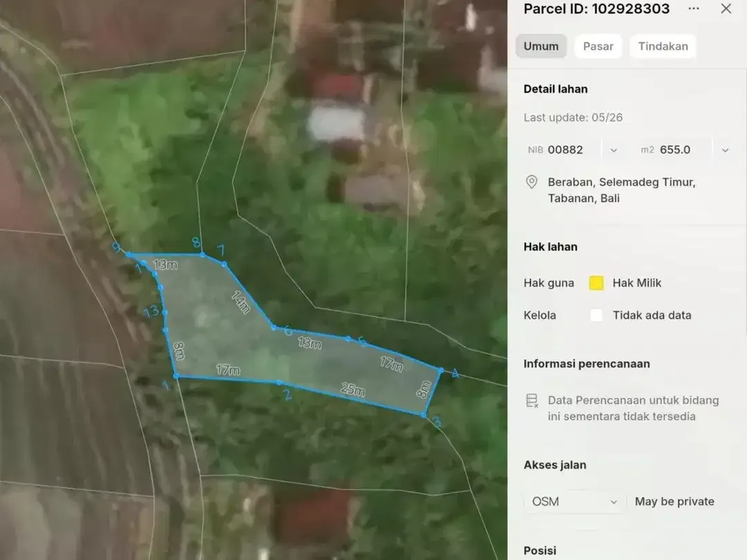The height and width of the screenshot is (560, 747).
Task: Click the May be private label
Action: click(x=674, y=501)
